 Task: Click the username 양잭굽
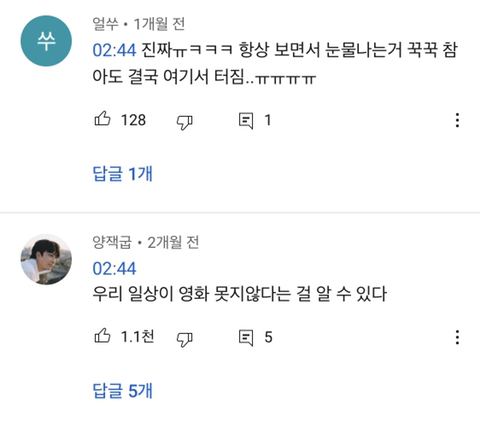[112, 242]
